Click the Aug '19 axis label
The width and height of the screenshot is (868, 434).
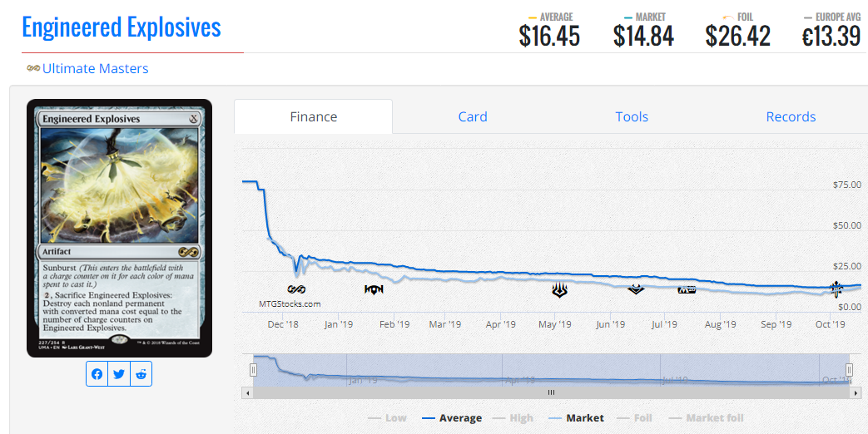720,324
